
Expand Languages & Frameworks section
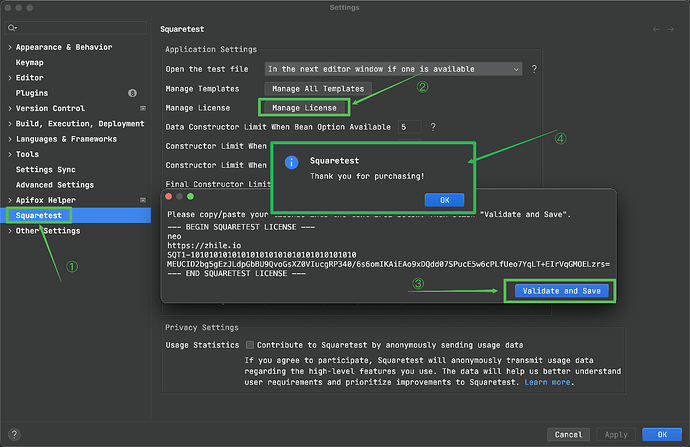[10, 139]
